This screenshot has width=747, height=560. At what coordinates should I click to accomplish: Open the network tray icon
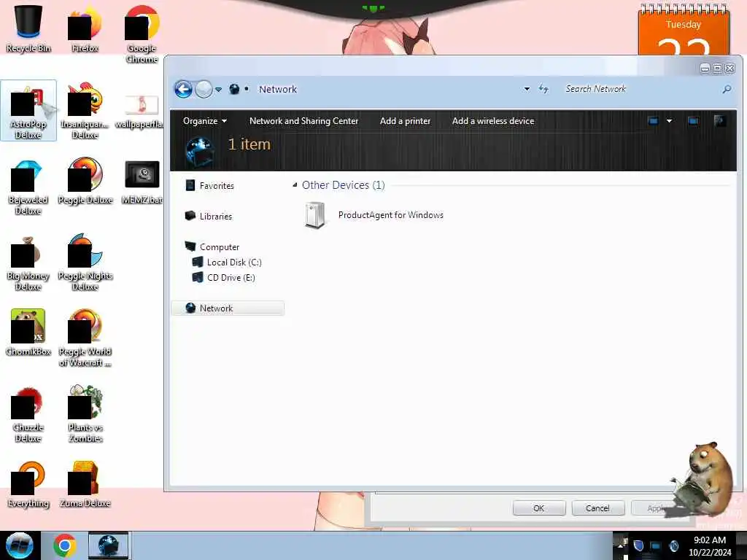click(x=656, y=545)
